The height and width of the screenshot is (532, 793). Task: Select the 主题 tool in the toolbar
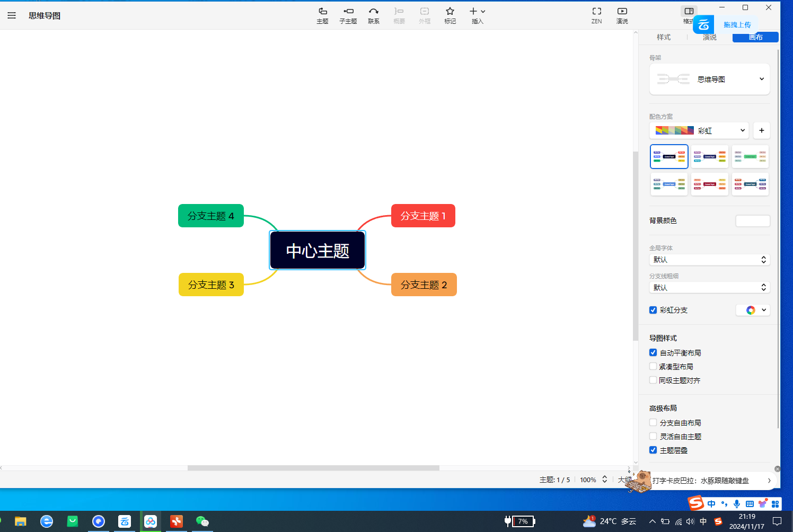[x=322, y=15]
